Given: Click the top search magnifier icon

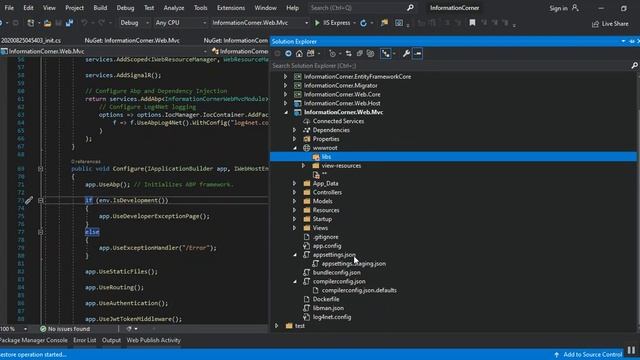Looking at the screenshot, I should click(x=410, y=8).
